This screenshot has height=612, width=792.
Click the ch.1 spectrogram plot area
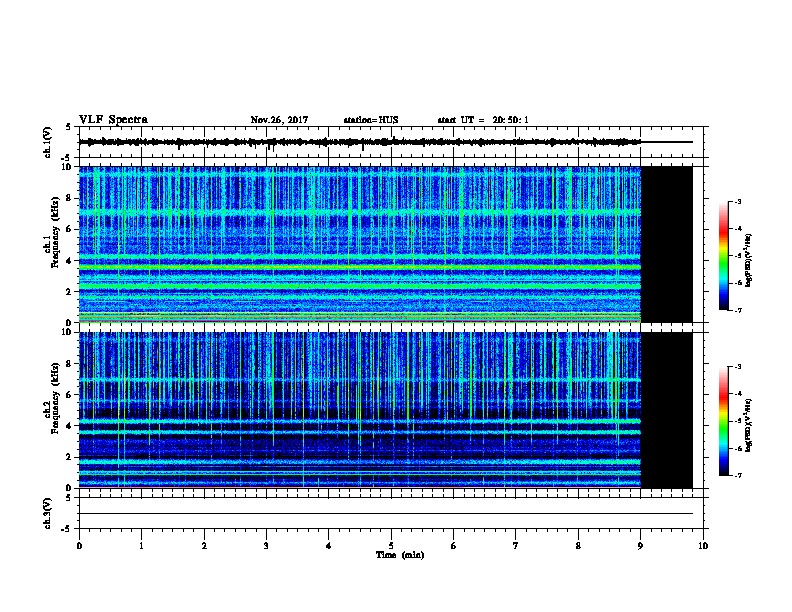[x=386, y=244]
